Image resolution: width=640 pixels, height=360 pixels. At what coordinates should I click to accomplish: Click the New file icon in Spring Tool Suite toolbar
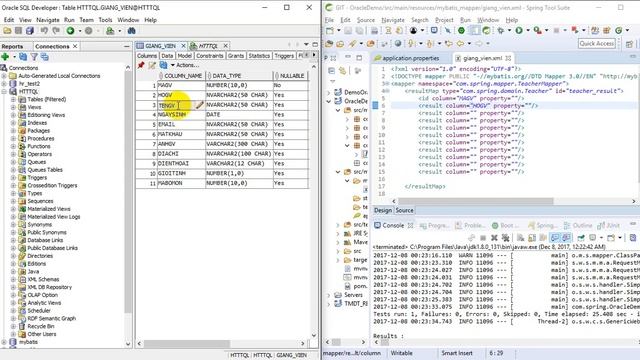tap(330, 31)
